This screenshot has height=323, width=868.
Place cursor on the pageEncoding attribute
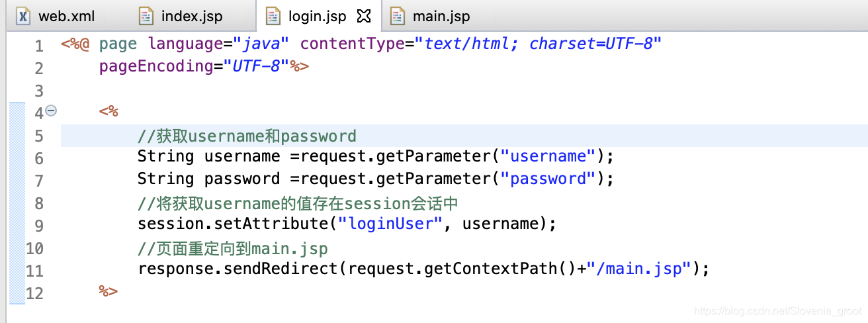(156, 66)
